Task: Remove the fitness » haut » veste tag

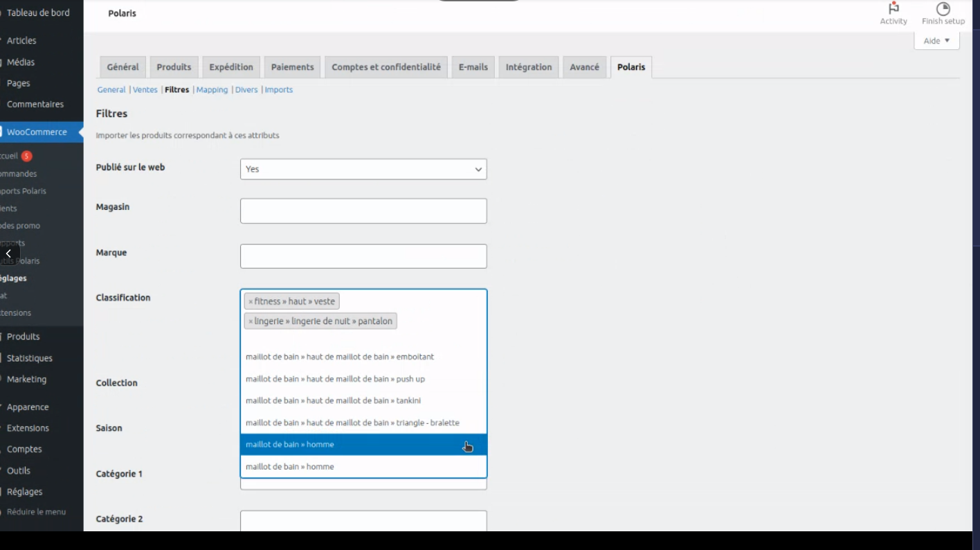Action: click(x=251, y=302)
